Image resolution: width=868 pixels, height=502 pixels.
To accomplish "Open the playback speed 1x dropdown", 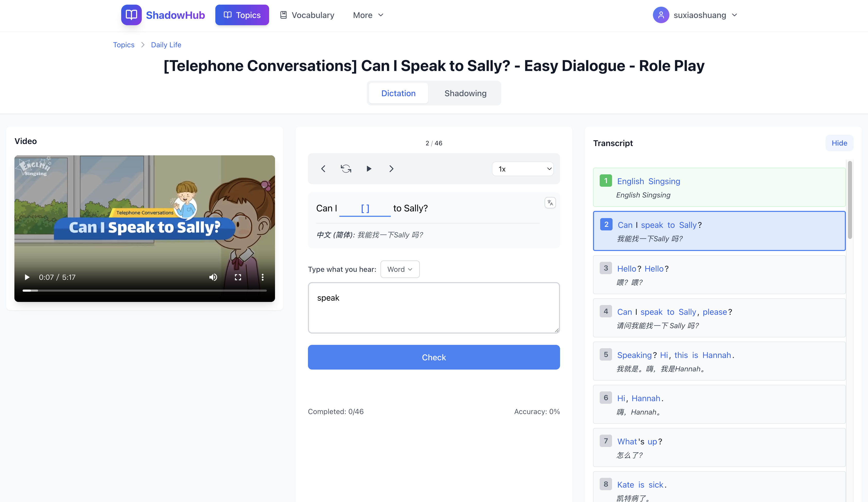I will pos(523,169).
